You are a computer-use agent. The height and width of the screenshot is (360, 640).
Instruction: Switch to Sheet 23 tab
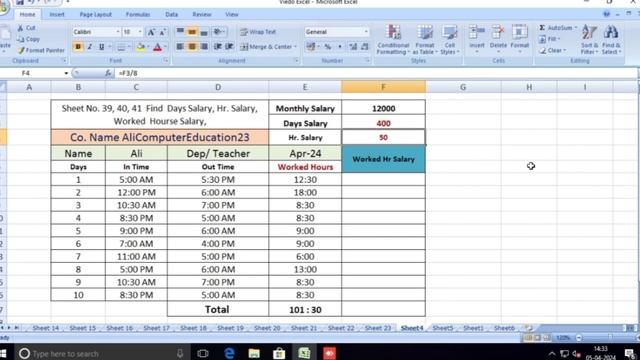coord(378,328)
